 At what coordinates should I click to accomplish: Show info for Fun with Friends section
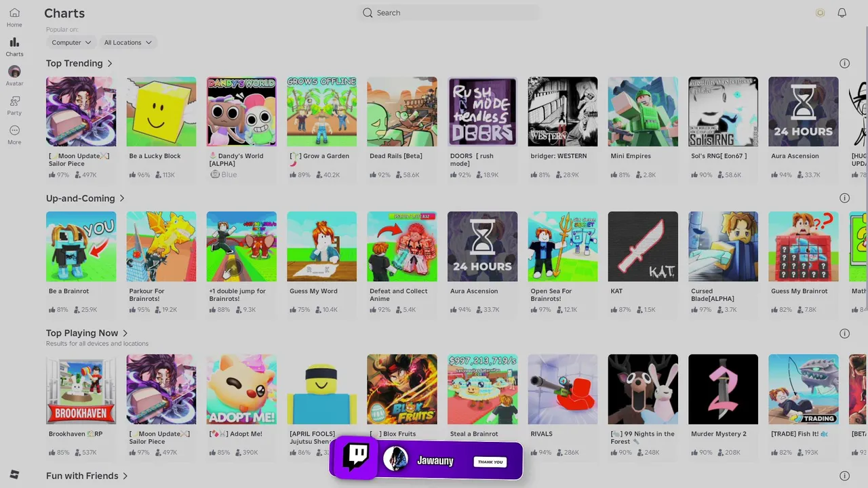pyautogui.click(x=844, y=476)
